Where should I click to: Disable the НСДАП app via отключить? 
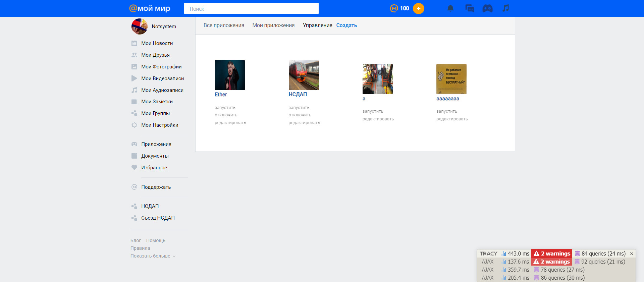tap(300, 115)
